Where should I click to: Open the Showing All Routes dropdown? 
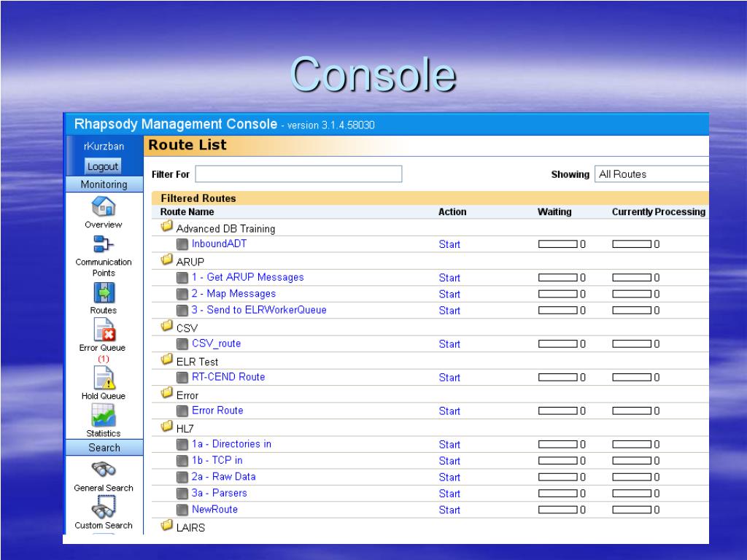pyautogui.click(x=651, y=174)
